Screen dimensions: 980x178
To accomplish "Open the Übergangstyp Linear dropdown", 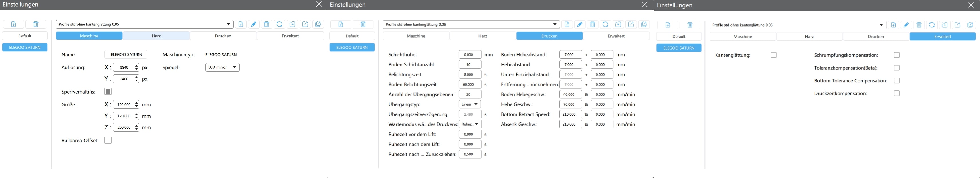I will (x=470, y=104).
